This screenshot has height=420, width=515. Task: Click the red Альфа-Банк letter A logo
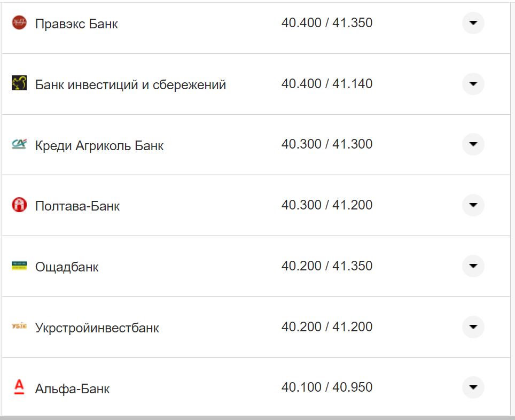[19, 388]
